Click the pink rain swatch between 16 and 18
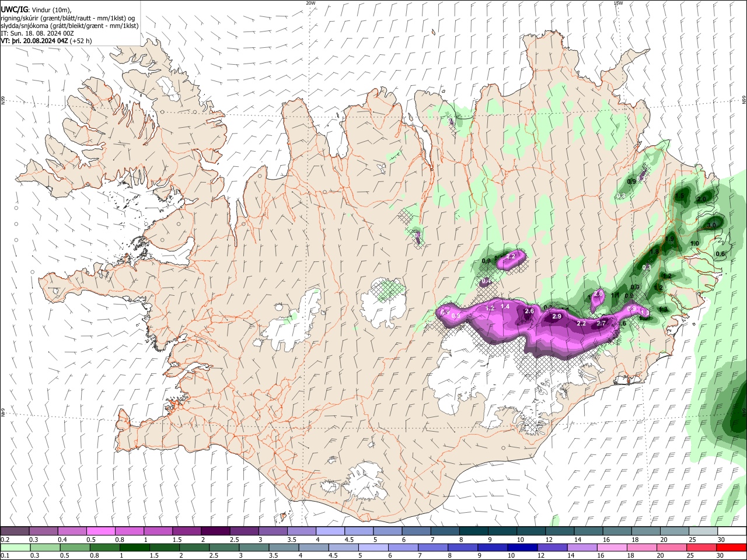 tap(611, 547)
